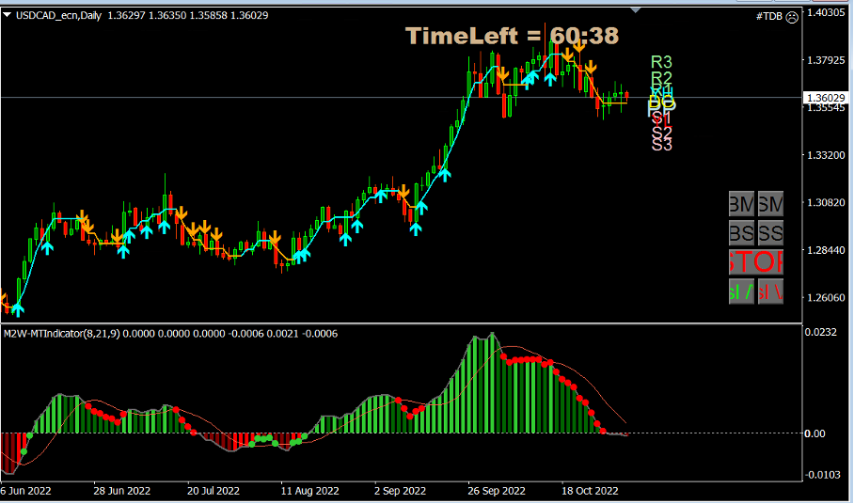Open the chart menu triangle beside USDCAD_ecn
The image size is (854, 504).
(x=8, y=15)
